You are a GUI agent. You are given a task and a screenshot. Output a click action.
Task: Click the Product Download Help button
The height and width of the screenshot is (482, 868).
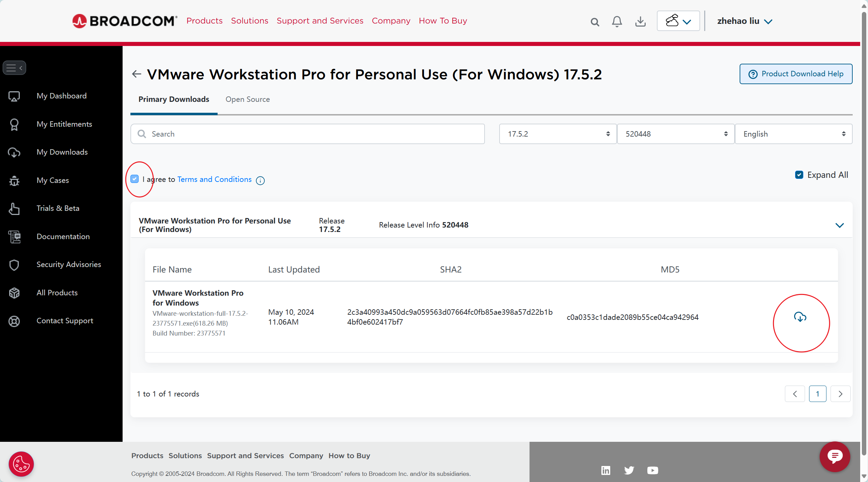[795, 74]
